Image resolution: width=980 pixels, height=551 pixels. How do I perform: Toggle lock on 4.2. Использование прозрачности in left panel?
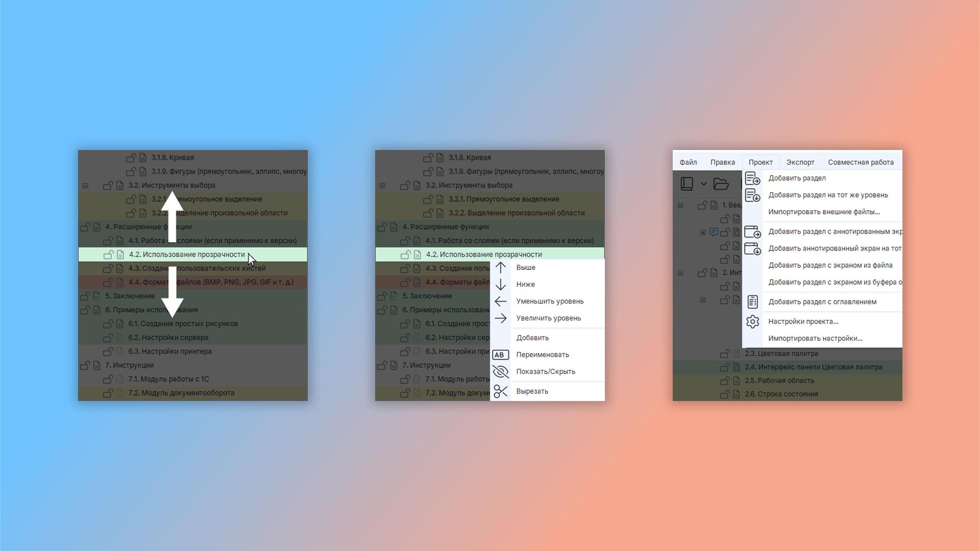[x=108, y=255]
